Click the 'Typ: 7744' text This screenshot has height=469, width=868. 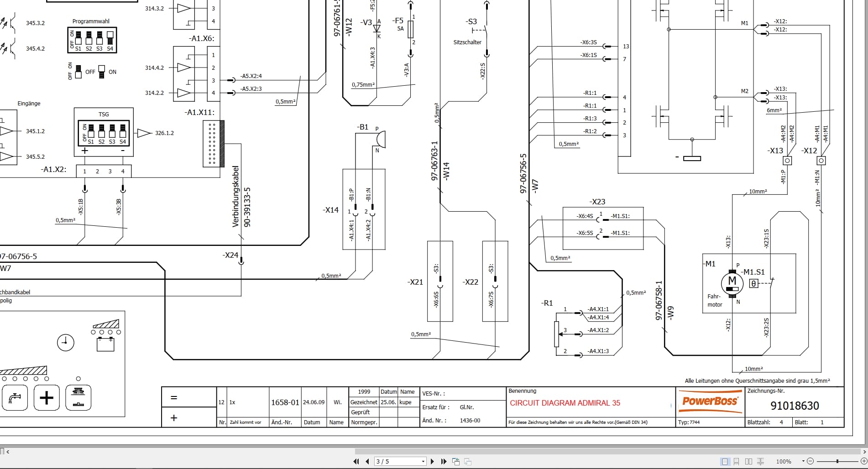(x=689, y=422)
